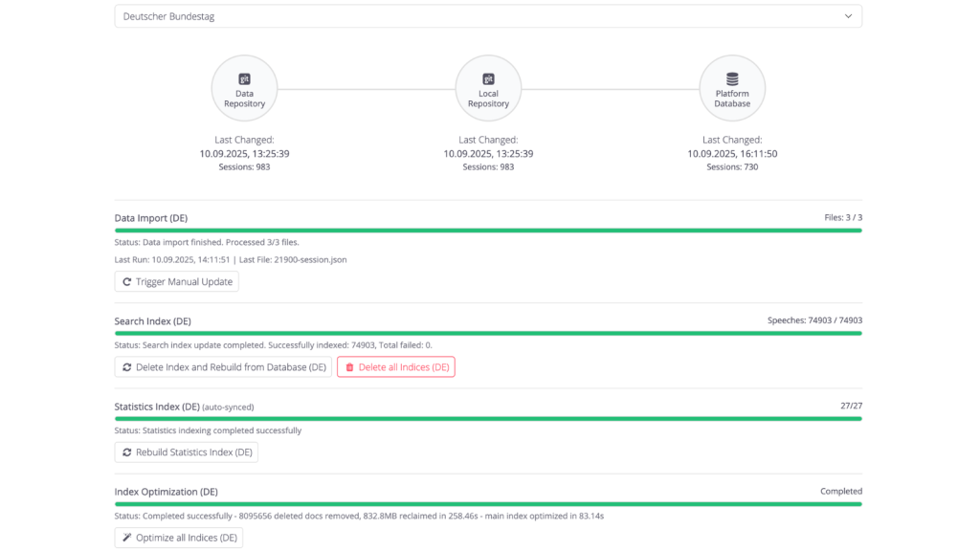Click the Speeches 74903 / 74903 counter
This screenshot has height=551, width=980.
[814, 320]
